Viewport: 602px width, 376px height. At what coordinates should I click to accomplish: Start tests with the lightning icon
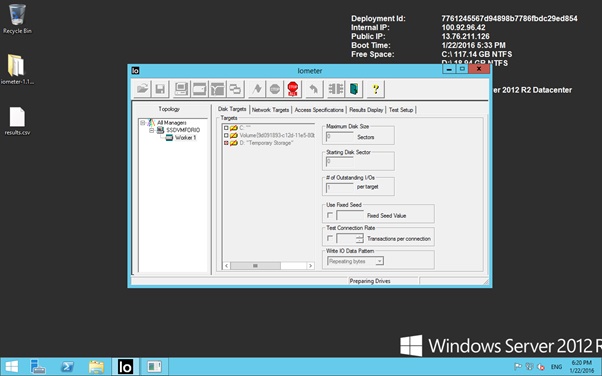(257, 89)
